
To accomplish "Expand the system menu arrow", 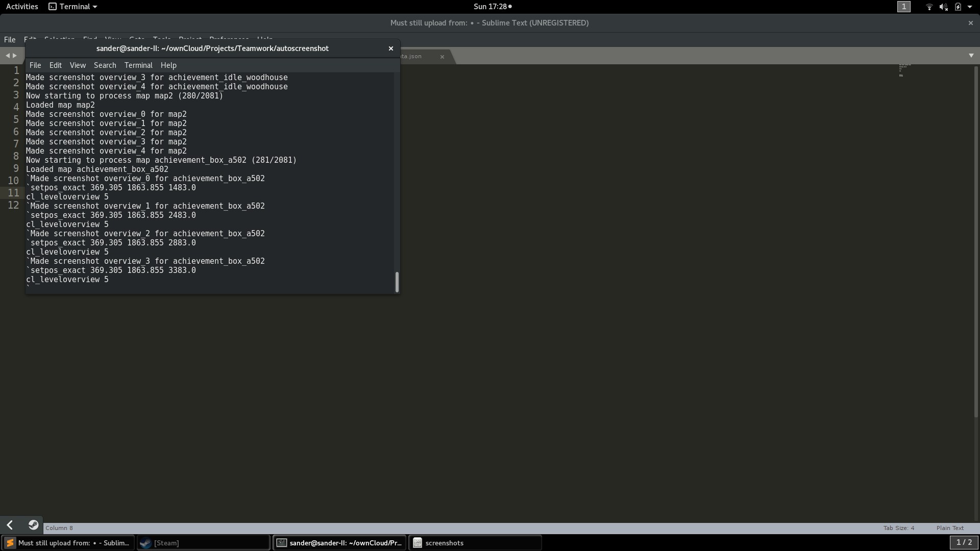I will pos(970,7).
